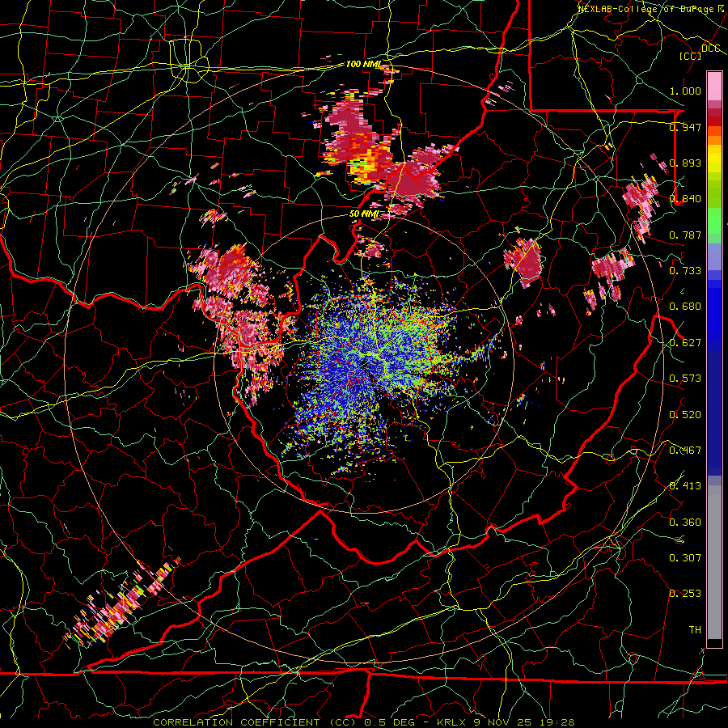The height and width of the screenshot is (728, 728).
Task: Click the "TH" threshold label on the scale
Action: [695, 630]
